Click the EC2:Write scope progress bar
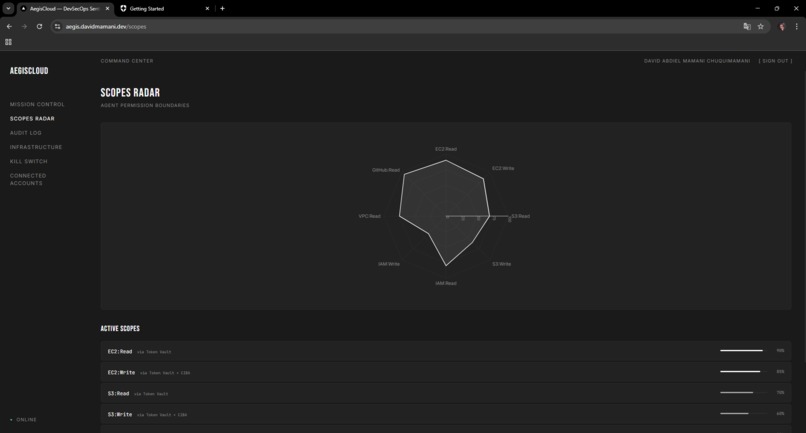The height and width of the screenshot is (433, 806). [743, 371]
